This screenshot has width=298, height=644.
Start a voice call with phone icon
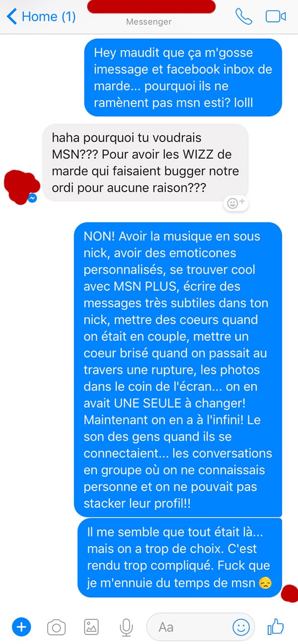[x=243, y=16]
